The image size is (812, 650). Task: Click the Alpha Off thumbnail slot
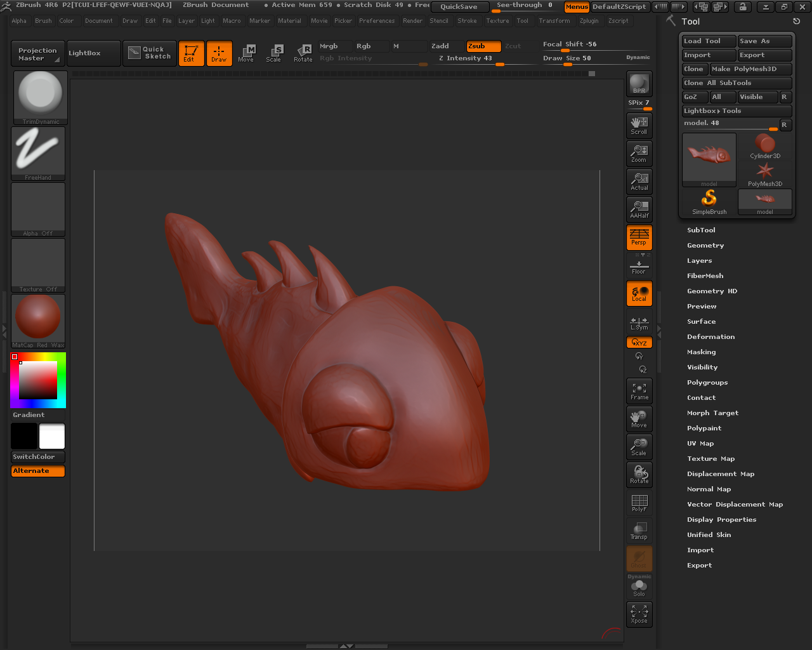pyautogui.click(x=38, y=209)
